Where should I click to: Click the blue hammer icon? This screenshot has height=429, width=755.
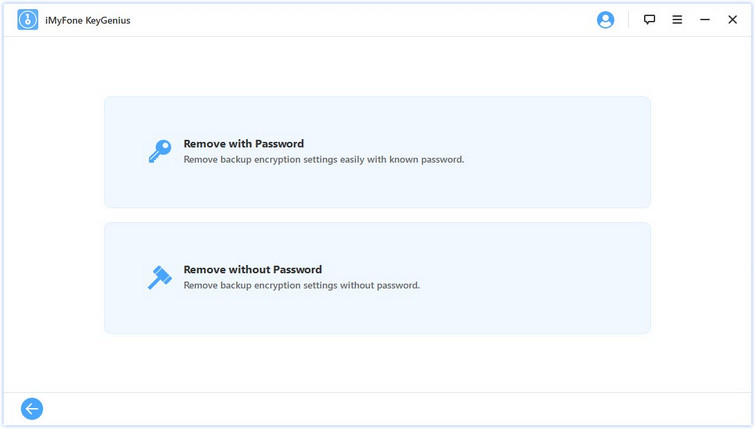[x=160, y=277]
